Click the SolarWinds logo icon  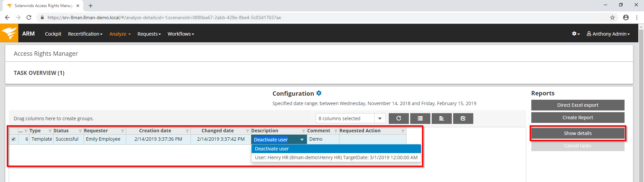9,33
